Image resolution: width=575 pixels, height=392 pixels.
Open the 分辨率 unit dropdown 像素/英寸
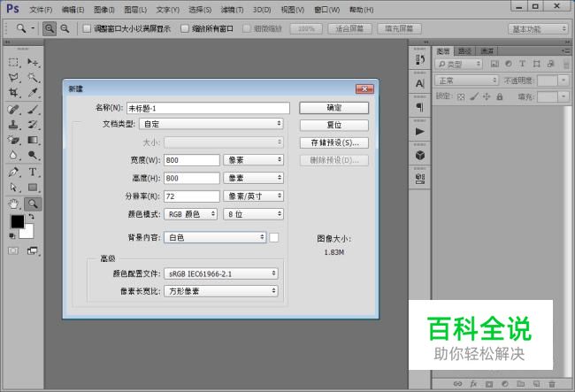(x=253, y=196)
